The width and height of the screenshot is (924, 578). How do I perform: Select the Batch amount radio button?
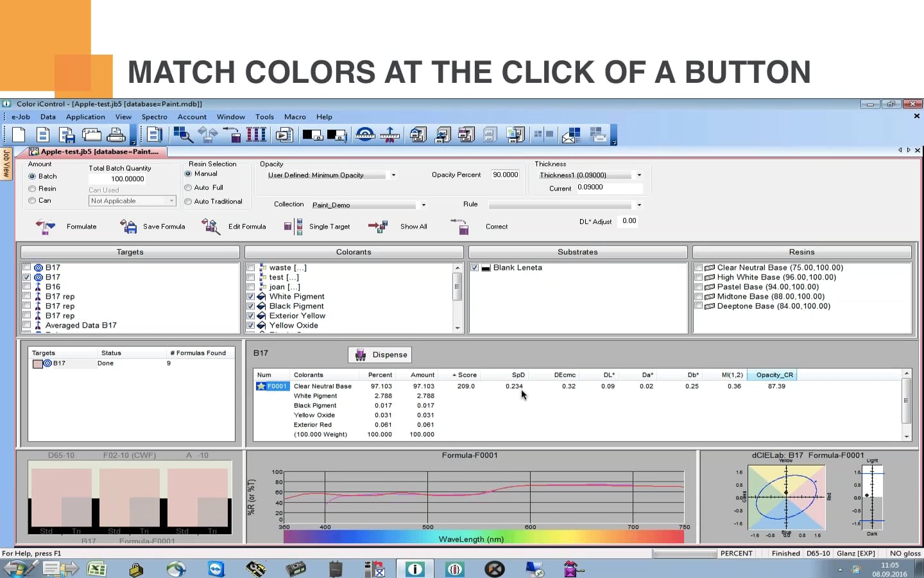click(32, 177)
